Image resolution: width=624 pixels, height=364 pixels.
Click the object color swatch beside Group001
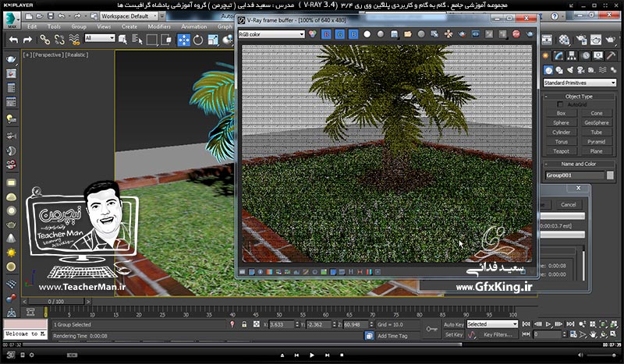tap(610, 175)
